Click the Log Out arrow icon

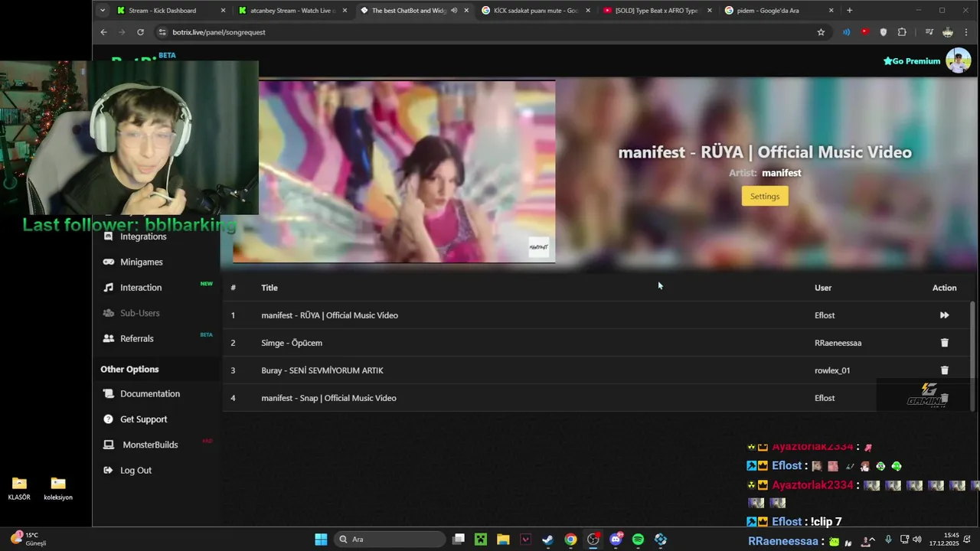pos(108,470)
